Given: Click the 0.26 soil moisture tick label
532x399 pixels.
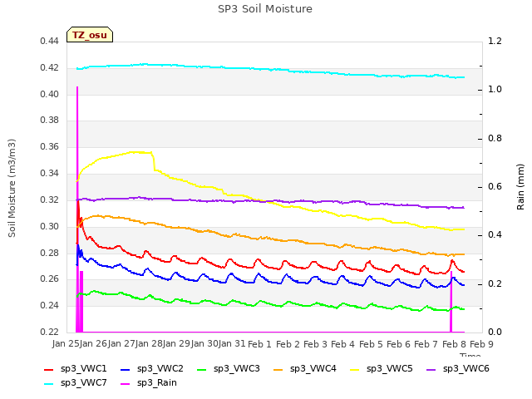Looking at the screenshot, I should pos(50,279).
